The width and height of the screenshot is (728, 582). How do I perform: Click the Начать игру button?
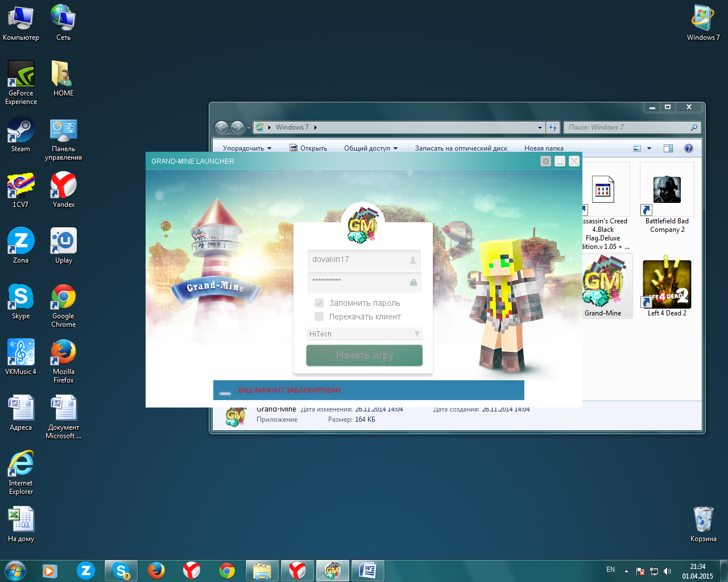pyautogui.click(x=365, y=355)
